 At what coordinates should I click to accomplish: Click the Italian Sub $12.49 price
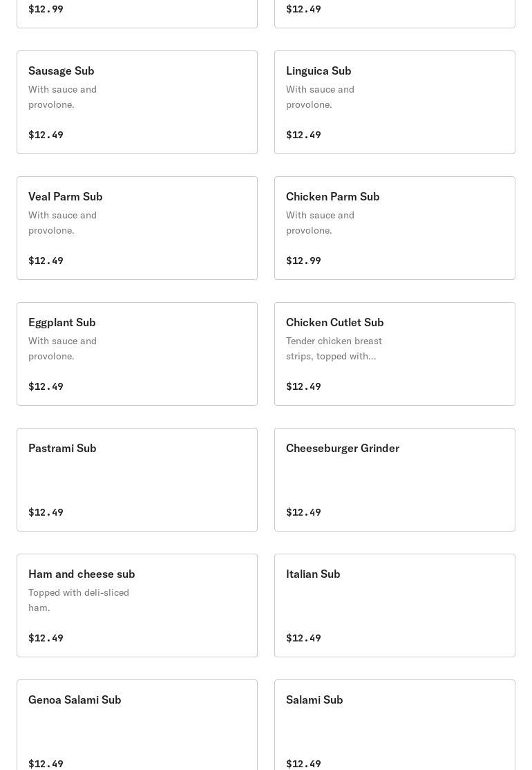pyautogui.click(x=303, y=638)
